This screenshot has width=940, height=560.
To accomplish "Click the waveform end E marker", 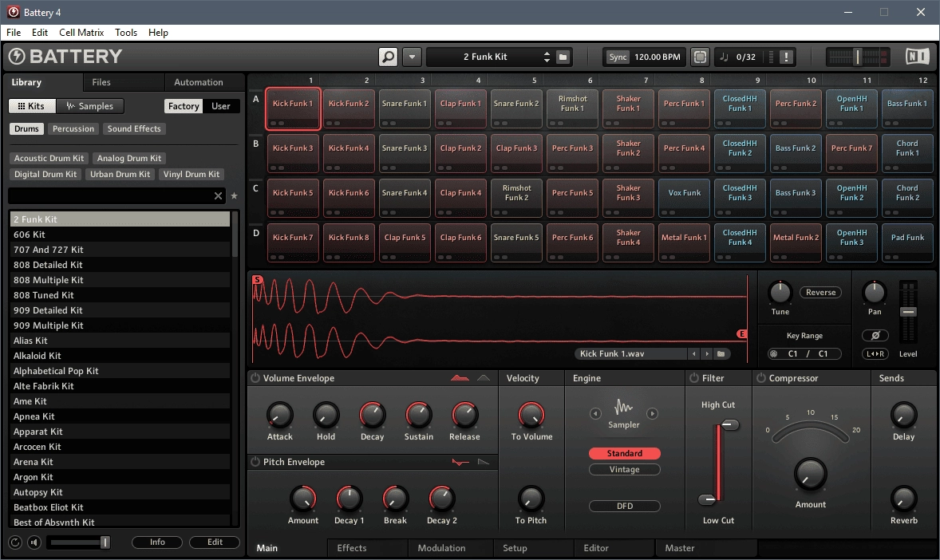I will 741,334.
